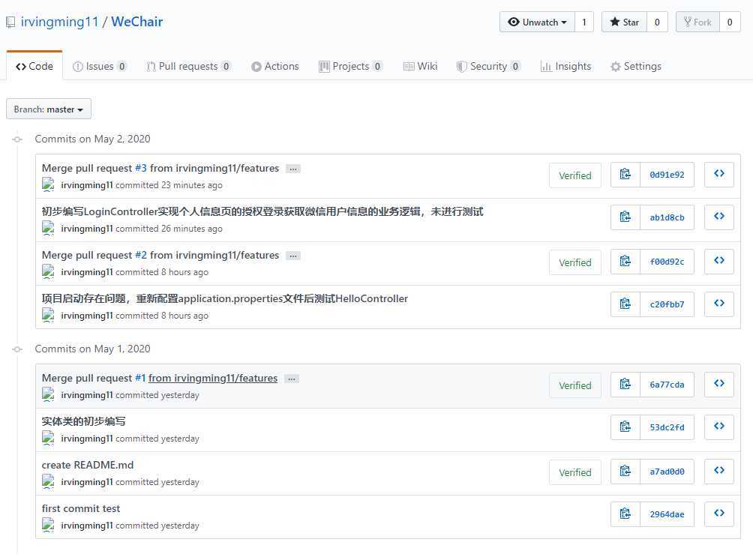Open the 'first commit test' commit

point(81,509)
